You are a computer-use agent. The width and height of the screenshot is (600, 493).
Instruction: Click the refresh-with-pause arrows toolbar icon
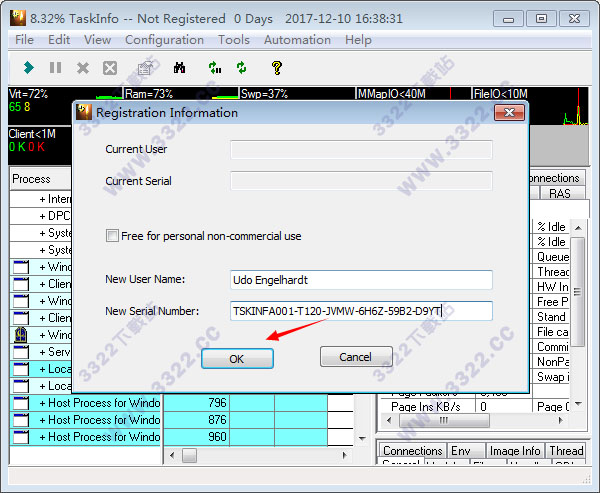215,68
